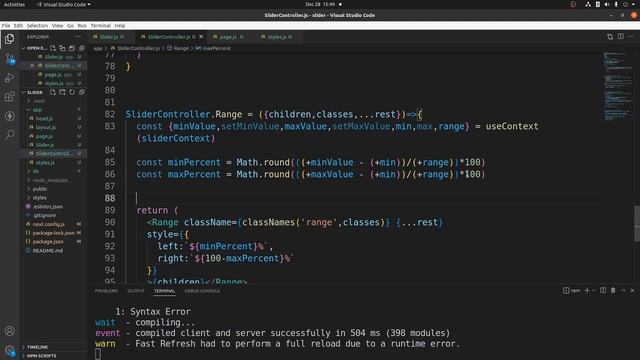This screenshot has height=360, width=640.
Task: Open the Accounts icon in activity bar
Action: 9,331
